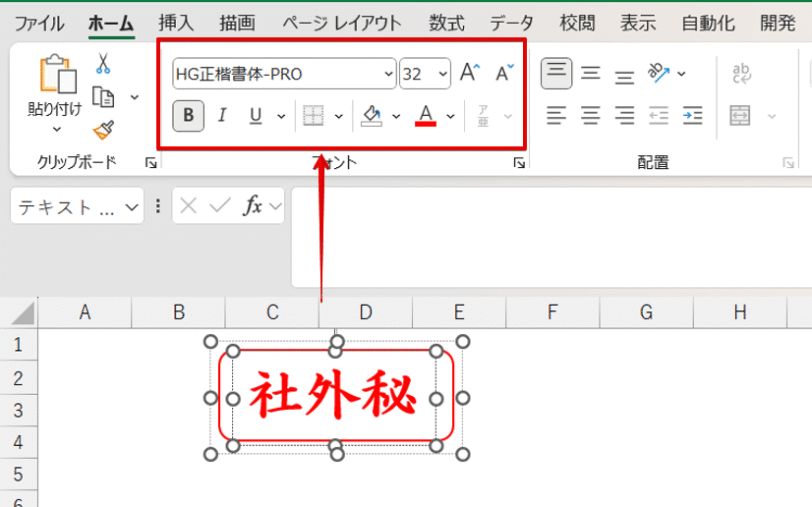
Task: Switch to 数式 ribbon tab
Action: (x=446, y=23)
